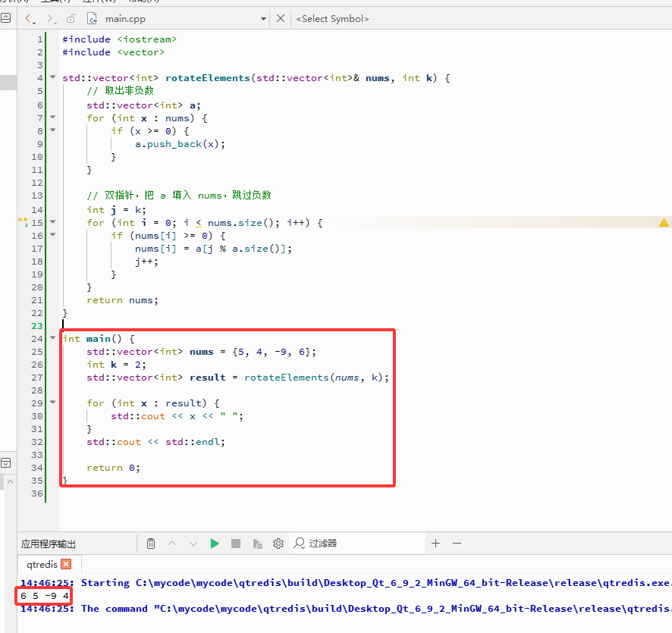Go back with the navigation arrow

pos(28,18)
